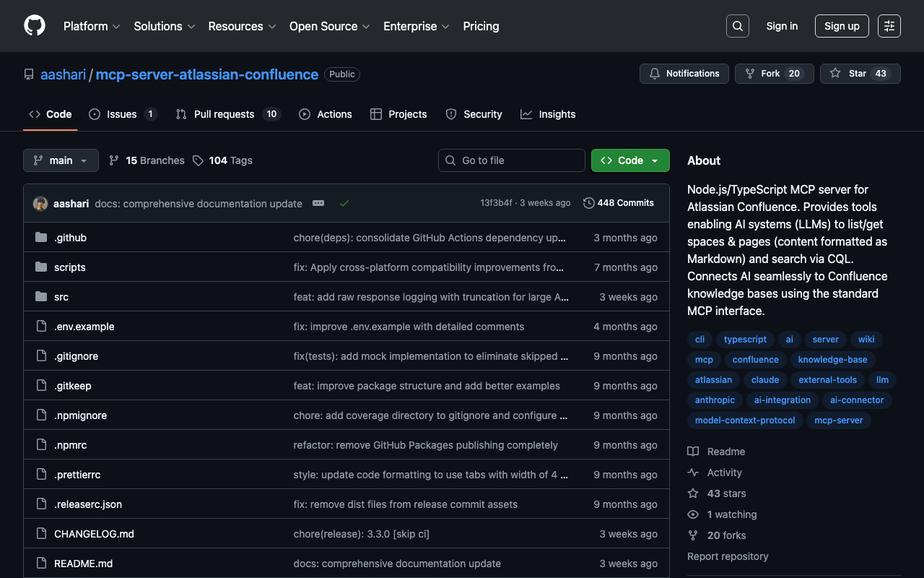
Task: Click the green commit status checkmark
Action: (x=344, y=203)
